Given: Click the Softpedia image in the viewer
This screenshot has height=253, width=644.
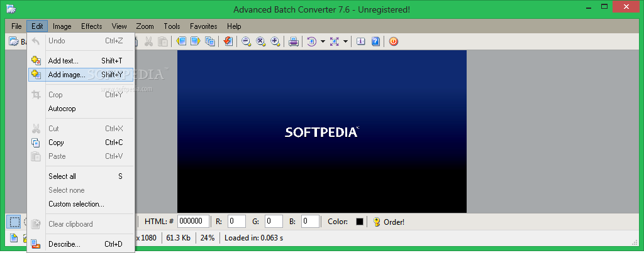Looking at the screenshot, I should (x=321, y=131).
